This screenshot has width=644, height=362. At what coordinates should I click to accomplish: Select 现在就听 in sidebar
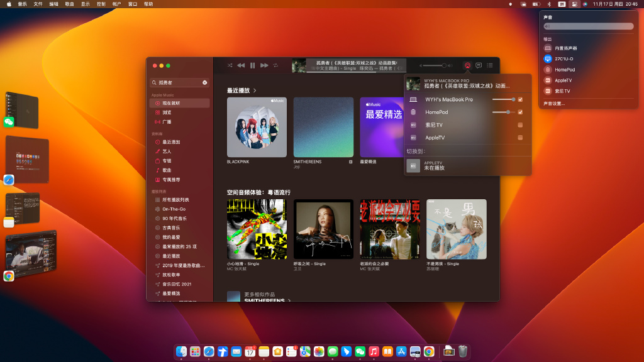tap(179, 103)
